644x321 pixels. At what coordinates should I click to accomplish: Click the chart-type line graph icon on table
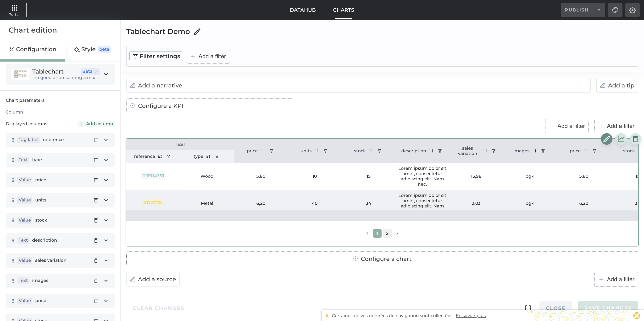pos(621,139)
